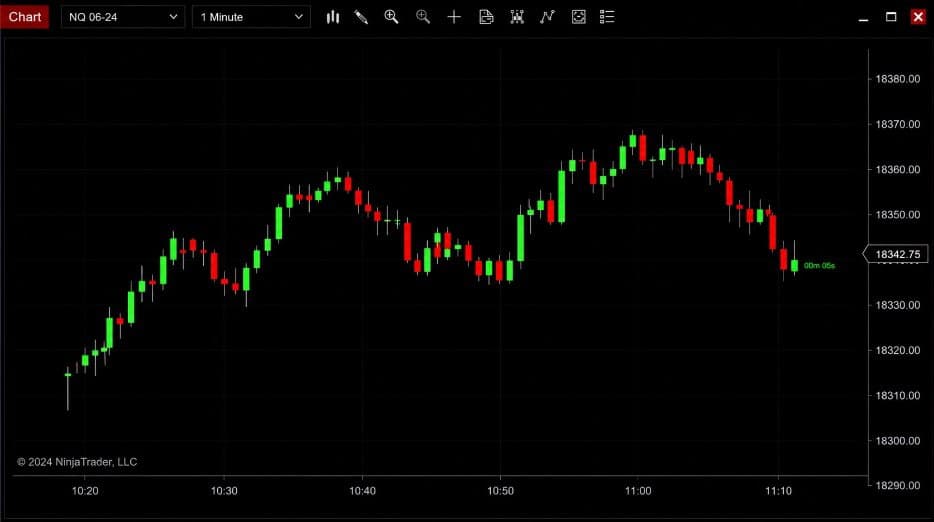Click the 18370.00 price axis label
Image resolution: width=934 pixels, height=522 pixels.
click(x=897, y=125)
